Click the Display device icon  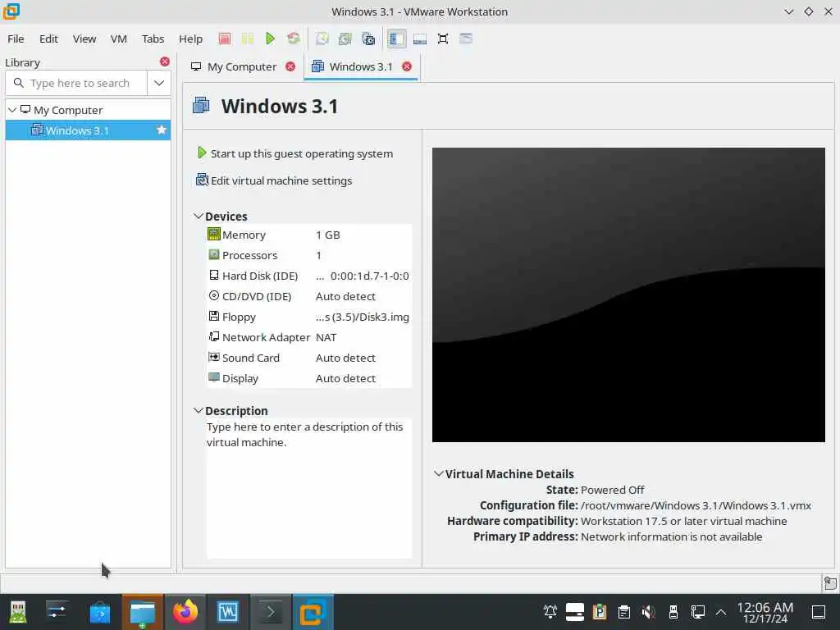click(214, 377)
